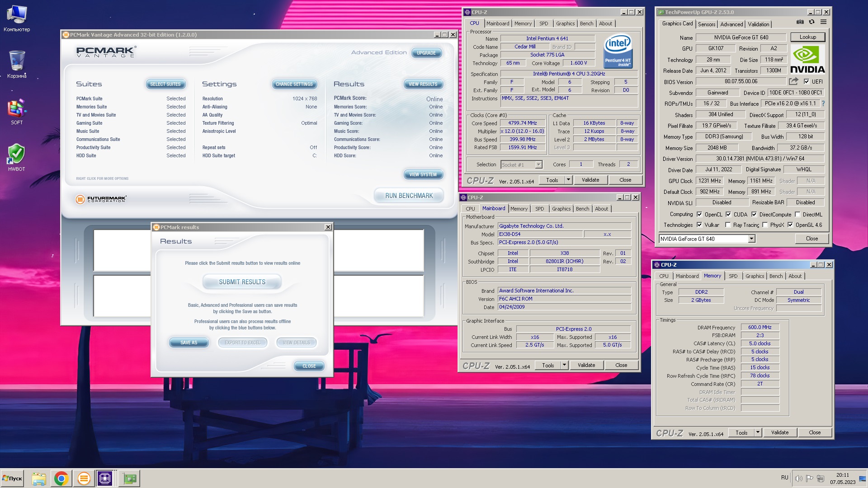Toggle the OpenCL checkbox
Viewport: 868px width, 488px height.
click(699, 215)
